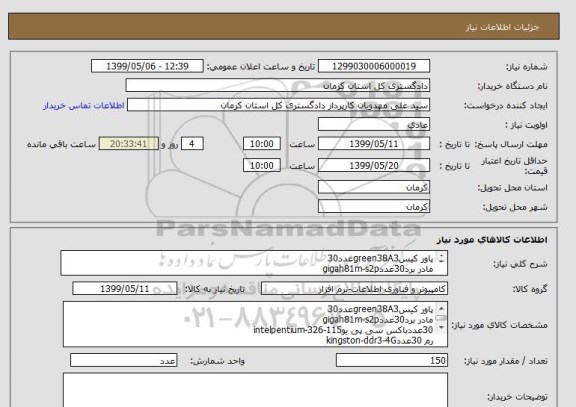This screenshot has width=576, height=407.
Task: Click the quantity field showing 150
Action: point(392,360)
